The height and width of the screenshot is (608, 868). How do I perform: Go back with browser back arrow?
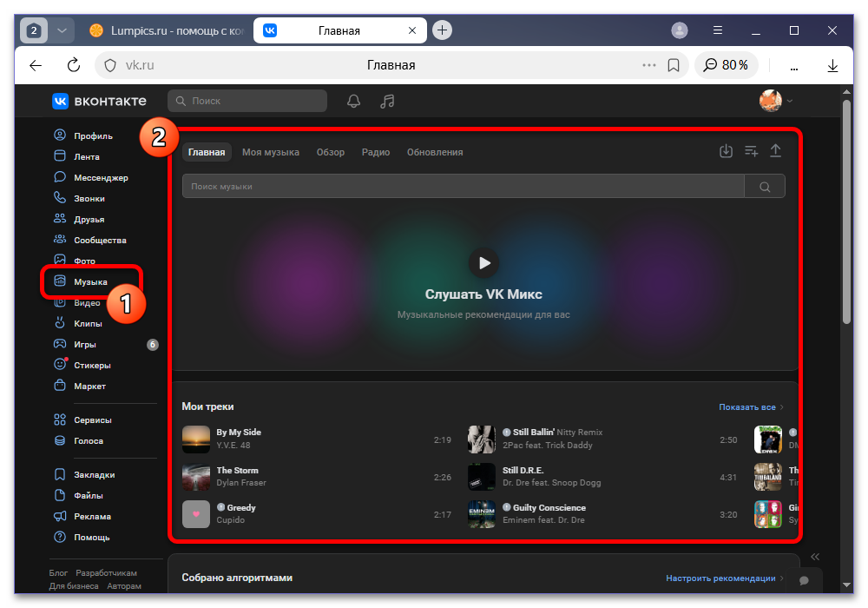[36, 65]
